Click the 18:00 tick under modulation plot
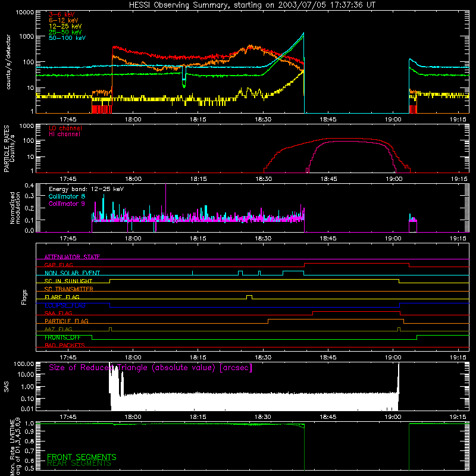This screenshot has width=476, height=476. (x=133, y=239)
